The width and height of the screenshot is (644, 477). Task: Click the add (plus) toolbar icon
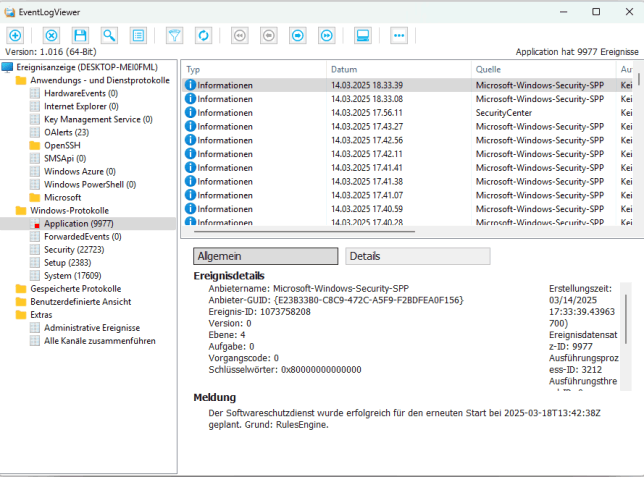click(x=14, y=35)
